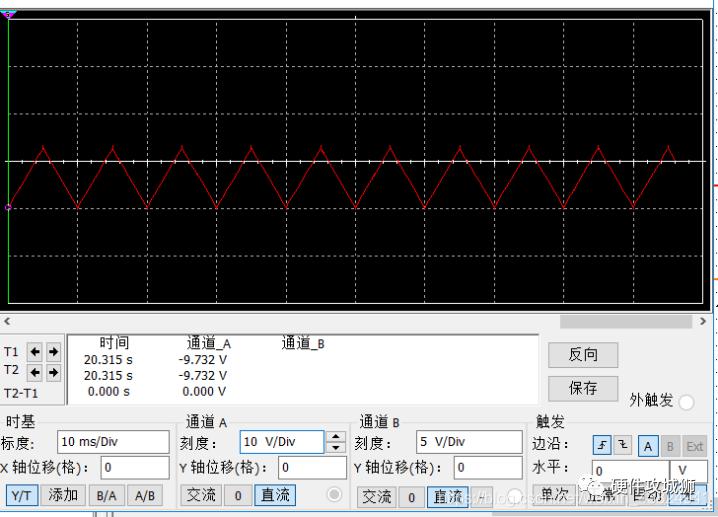Edit X 轴位移 offset field
The image size is (718, 517).
[135, 468]
